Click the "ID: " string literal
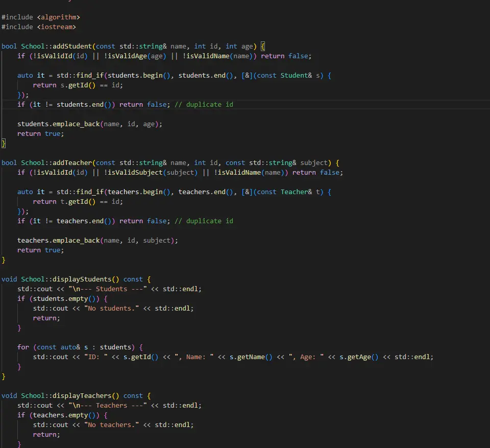The height and width of the screenshot is (448, 490). click(x=96, y=357)
